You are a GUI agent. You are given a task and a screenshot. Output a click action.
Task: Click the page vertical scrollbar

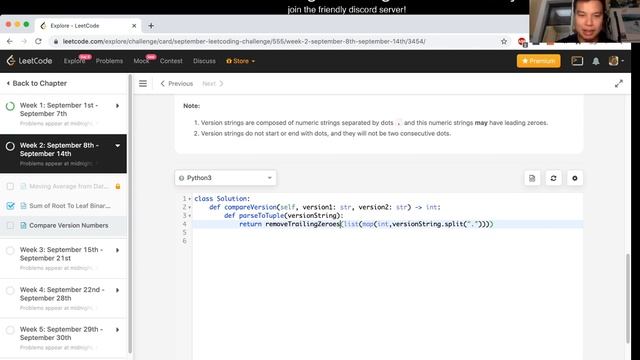[628, 298]
